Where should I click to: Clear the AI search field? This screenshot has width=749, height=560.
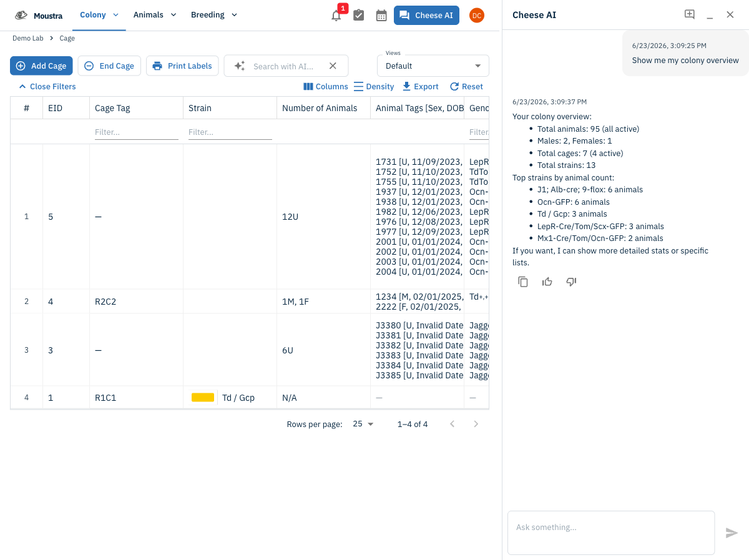pos(333,66)
